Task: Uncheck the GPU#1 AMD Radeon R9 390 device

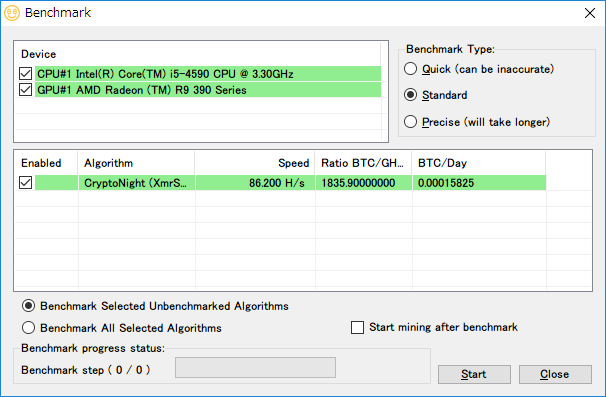Action: 26,90
